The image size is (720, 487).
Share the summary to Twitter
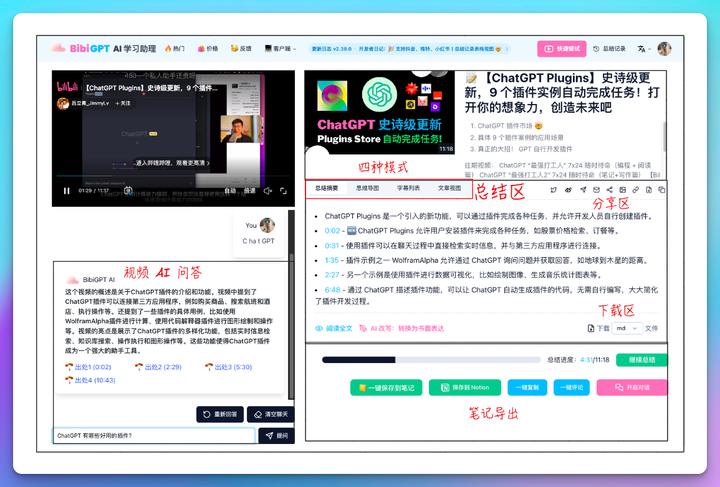[554, 190]
